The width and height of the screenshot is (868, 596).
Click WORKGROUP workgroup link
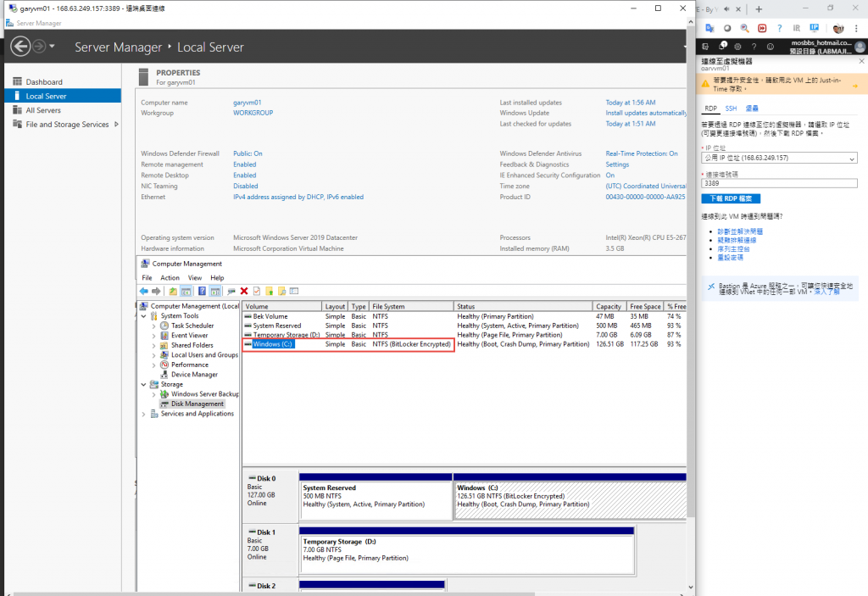(253, 113)
